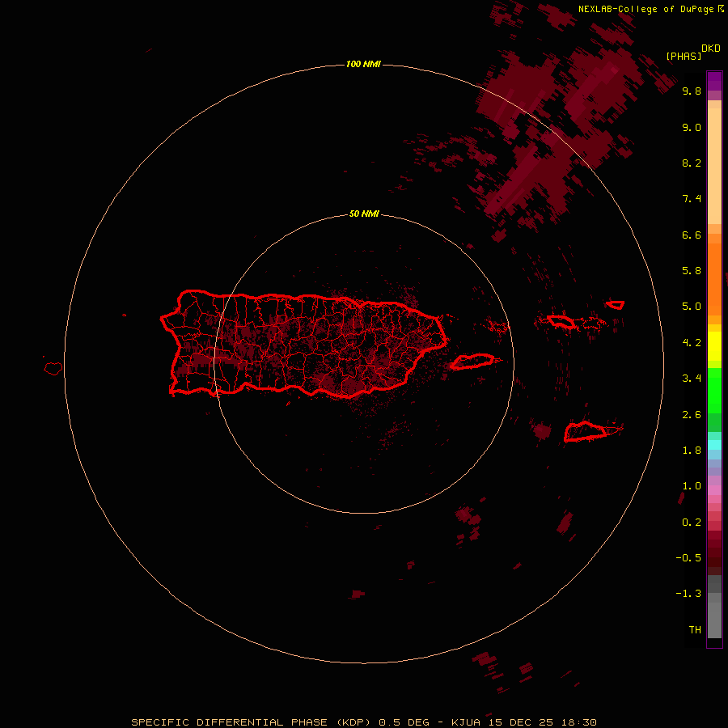Click the -0.5 scale label
This screenshot has width=728, height=728.
coord(688,558)
